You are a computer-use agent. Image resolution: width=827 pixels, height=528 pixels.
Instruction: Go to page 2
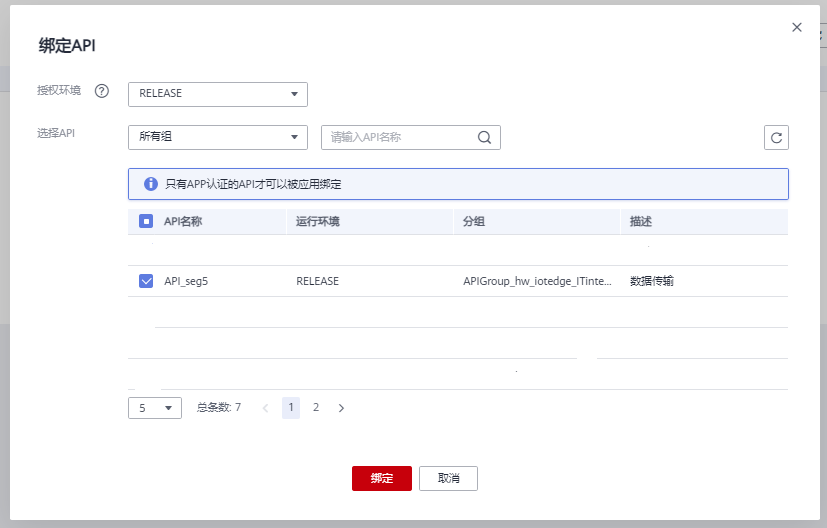point(316,408)
